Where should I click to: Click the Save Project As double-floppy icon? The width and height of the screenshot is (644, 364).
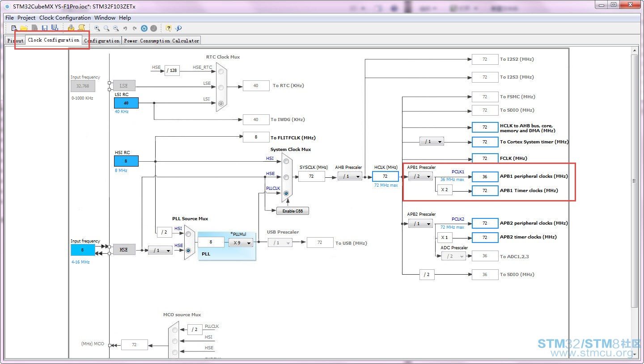[55, 28]
